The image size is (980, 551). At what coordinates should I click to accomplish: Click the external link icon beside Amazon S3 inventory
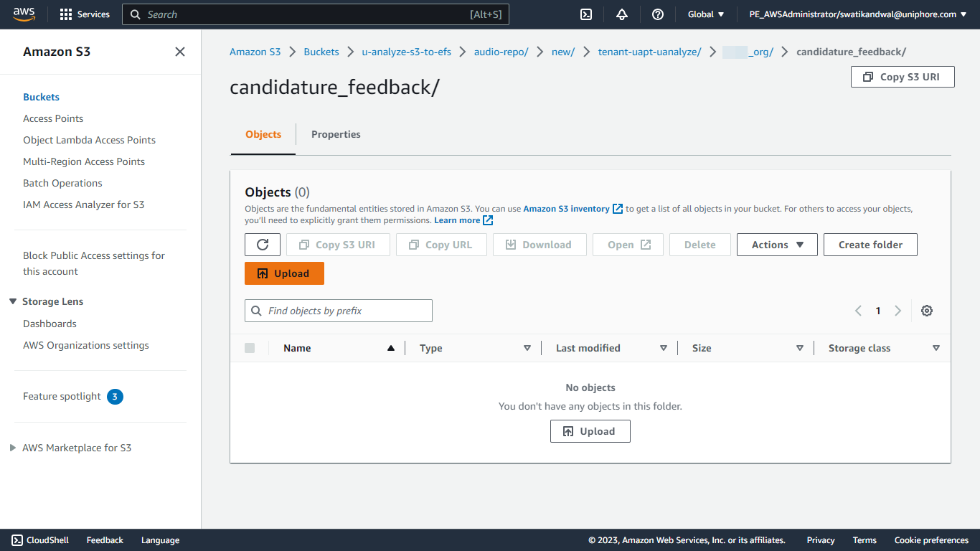click(618, 209)
